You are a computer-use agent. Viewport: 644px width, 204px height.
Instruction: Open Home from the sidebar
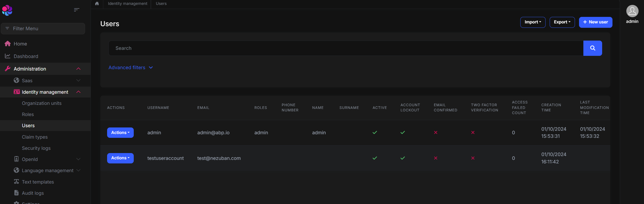point(20,44)
